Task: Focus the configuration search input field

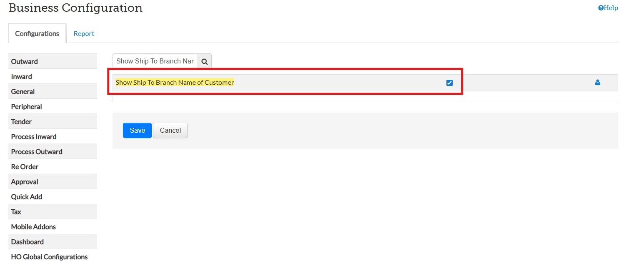Action: click(155, 61)
